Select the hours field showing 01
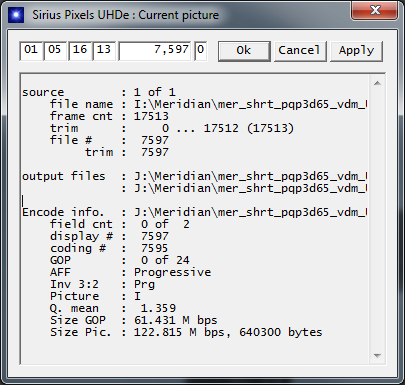Viewport: 405px width, 385px height. (31, 51)
